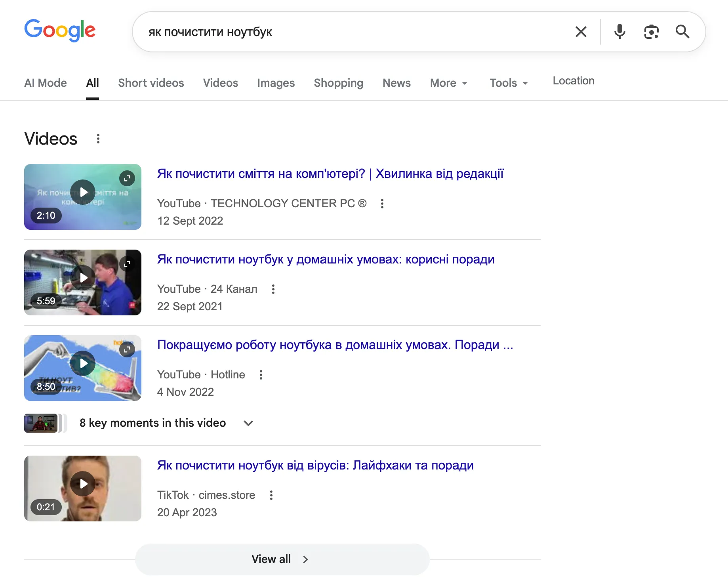Click the search magnifier icon
Image resolution: width=728 pixels, height=584 pixels.
[682, 32]
